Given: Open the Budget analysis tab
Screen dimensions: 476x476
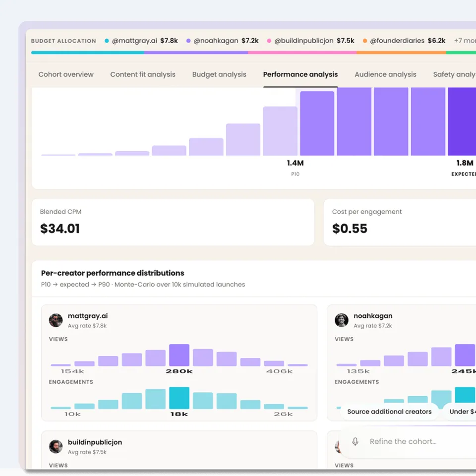Looking at the screenshot, I should 219,74.
